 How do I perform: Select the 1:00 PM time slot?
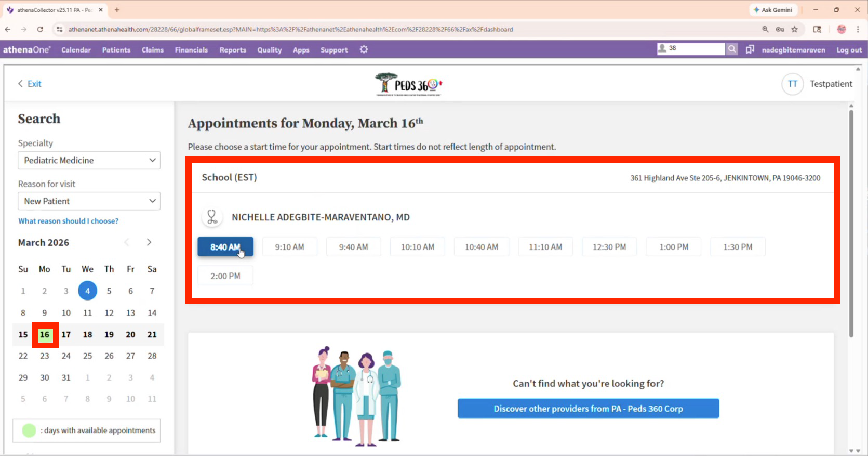click(674, 247)
